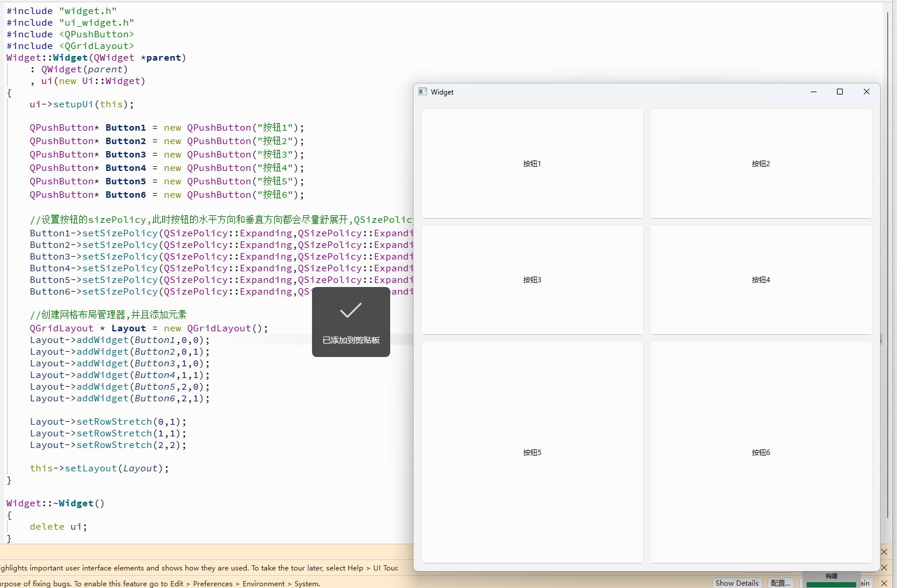Click 按钮1 in the Widget window

click(x=532, y=163)
